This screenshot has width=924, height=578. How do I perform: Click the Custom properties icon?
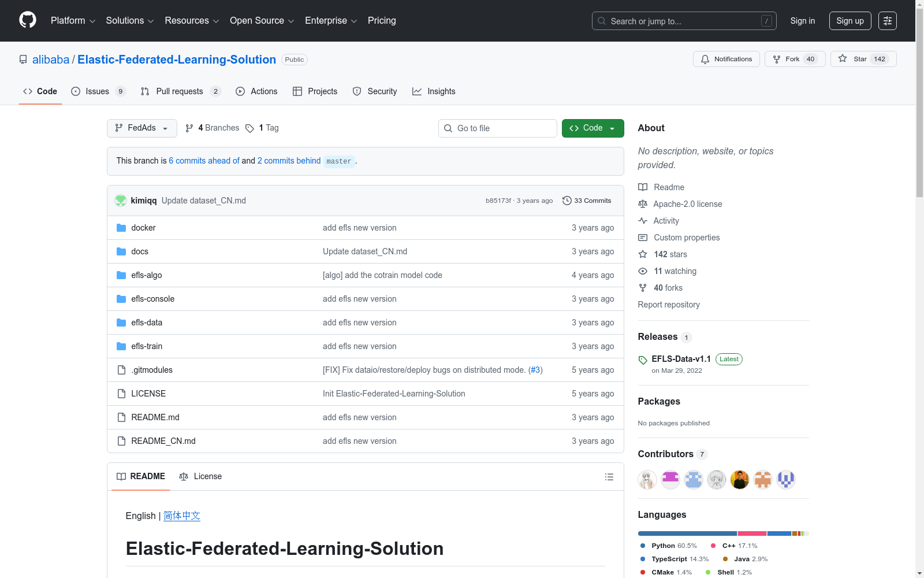click(643, 238)
